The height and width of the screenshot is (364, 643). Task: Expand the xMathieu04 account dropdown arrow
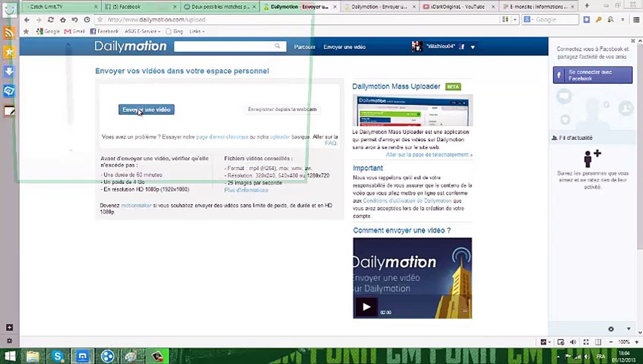[x=473, y=47]
